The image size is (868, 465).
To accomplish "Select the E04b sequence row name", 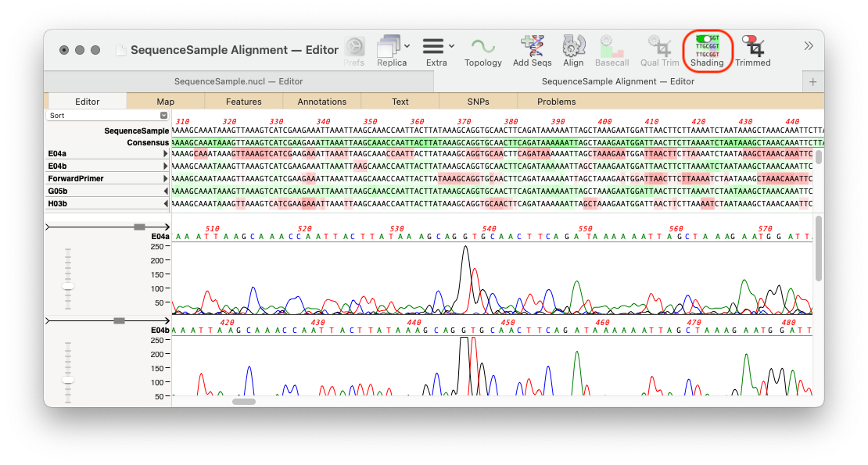I will [x=57, y=166].
